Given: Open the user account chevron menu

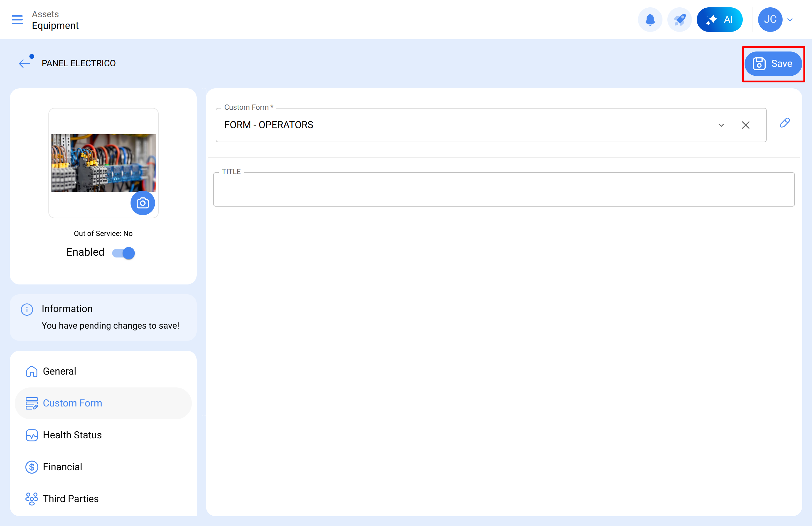Looking at the screenshot, I should 790,20.
